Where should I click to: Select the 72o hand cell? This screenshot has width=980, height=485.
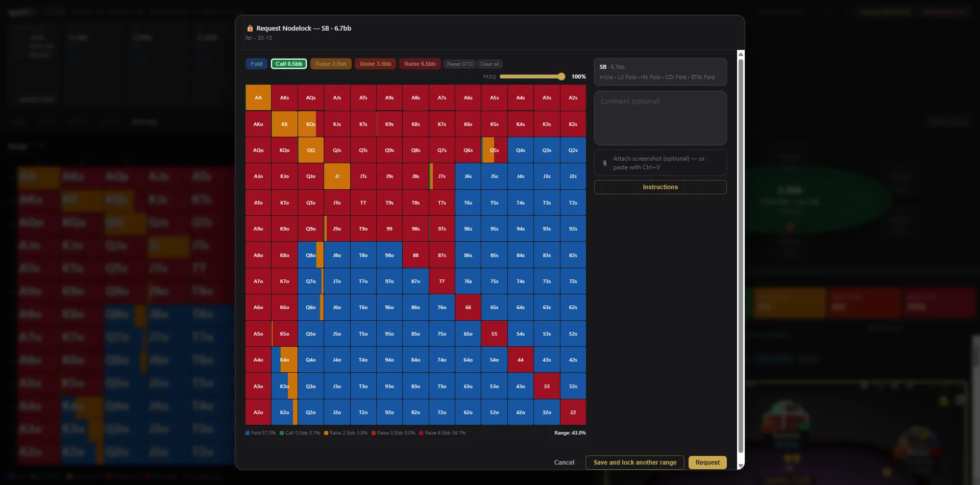click(x=442, y=413)
